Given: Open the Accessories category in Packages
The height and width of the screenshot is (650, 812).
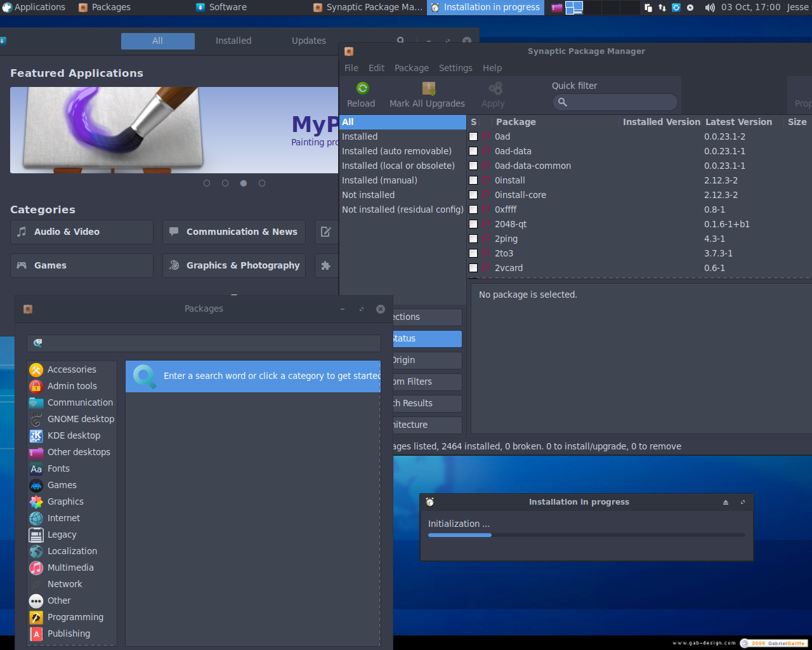Looking at the screenshot, I should 72,369.
